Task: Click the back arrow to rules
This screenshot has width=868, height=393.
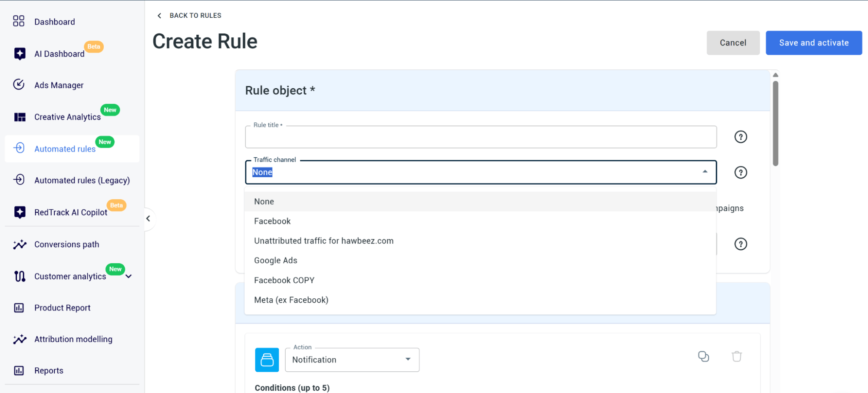Action: 159,16
